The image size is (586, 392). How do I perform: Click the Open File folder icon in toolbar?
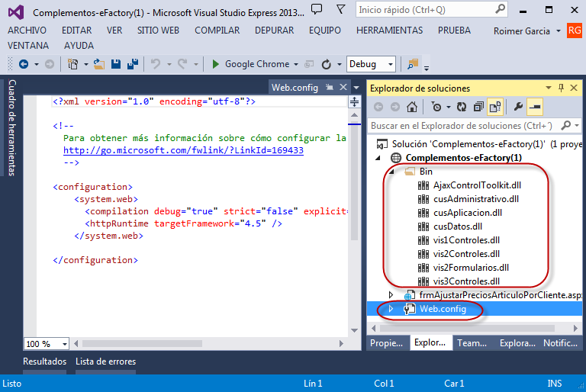99,64
